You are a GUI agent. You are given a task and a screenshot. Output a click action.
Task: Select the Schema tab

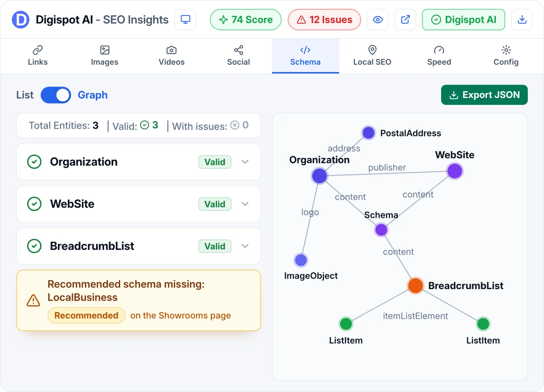pyautogui.click(x=305, y=56)
